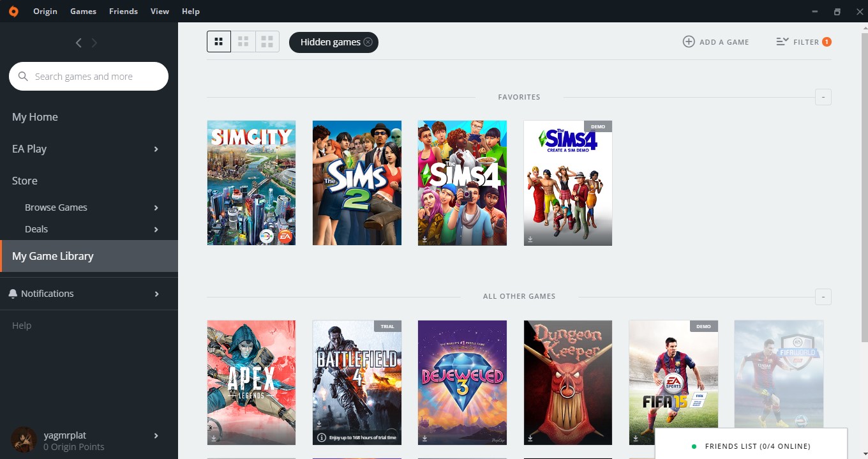Open the Origin menu
868x459 pixels.
pos(45,11)
